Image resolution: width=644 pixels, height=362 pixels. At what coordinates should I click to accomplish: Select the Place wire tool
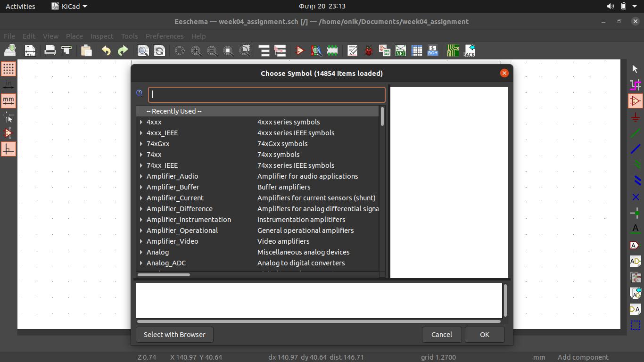[635, 133]
